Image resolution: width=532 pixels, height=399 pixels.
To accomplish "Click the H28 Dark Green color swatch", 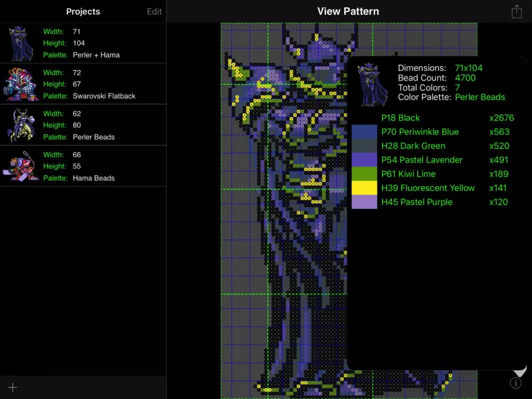I will click(364, 146).
